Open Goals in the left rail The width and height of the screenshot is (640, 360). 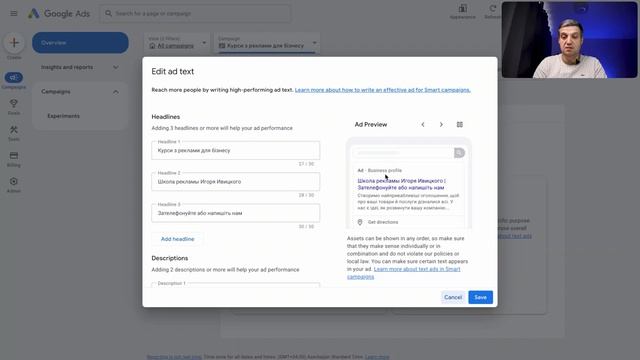13,107
